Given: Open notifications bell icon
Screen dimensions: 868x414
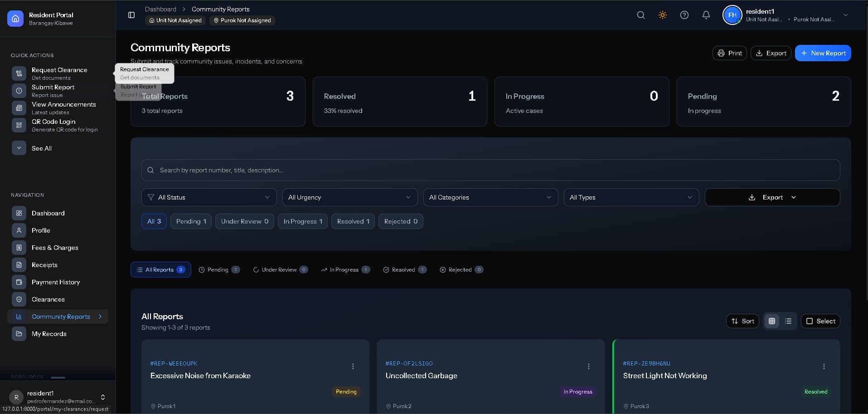Looking at the screenshot, I should point(706,15).
